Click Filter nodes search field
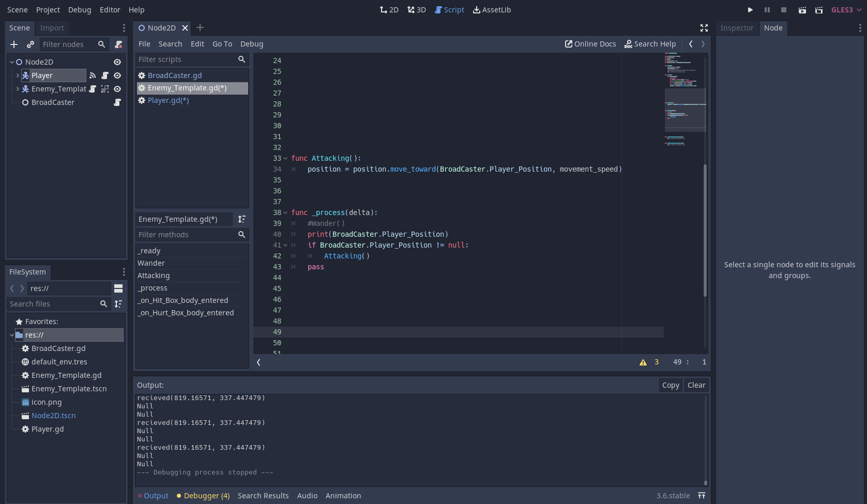 [x=74, y=44]
